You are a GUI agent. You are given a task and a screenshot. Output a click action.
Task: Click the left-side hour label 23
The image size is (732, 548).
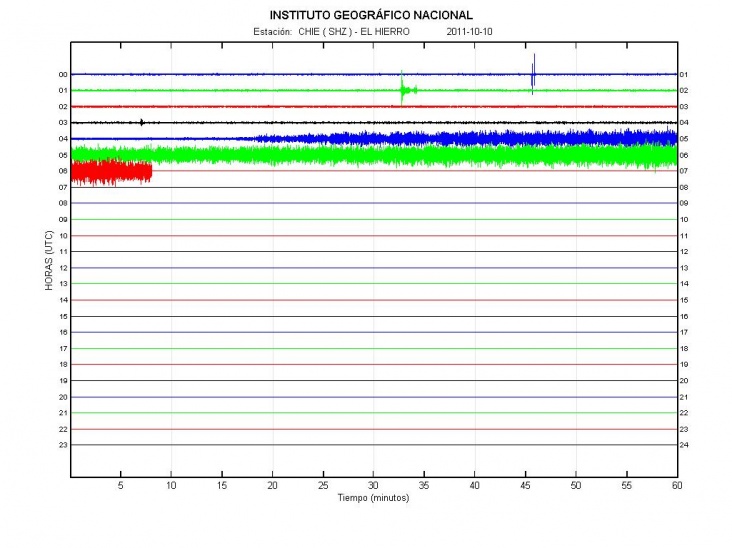point(62,445)
